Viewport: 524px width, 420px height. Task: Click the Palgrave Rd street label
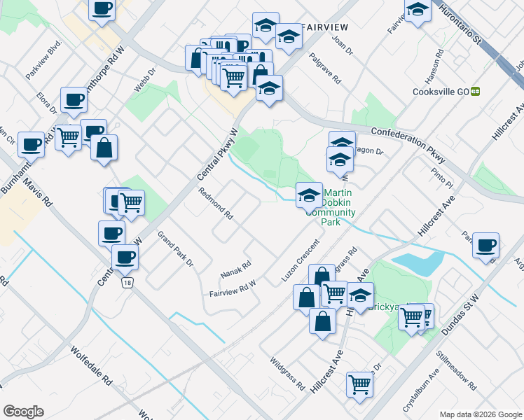[x=325, y=69]
